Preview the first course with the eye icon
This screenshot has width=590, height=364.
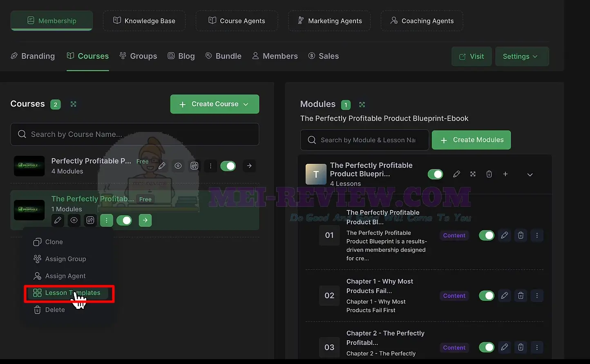[x=178, y=166]
